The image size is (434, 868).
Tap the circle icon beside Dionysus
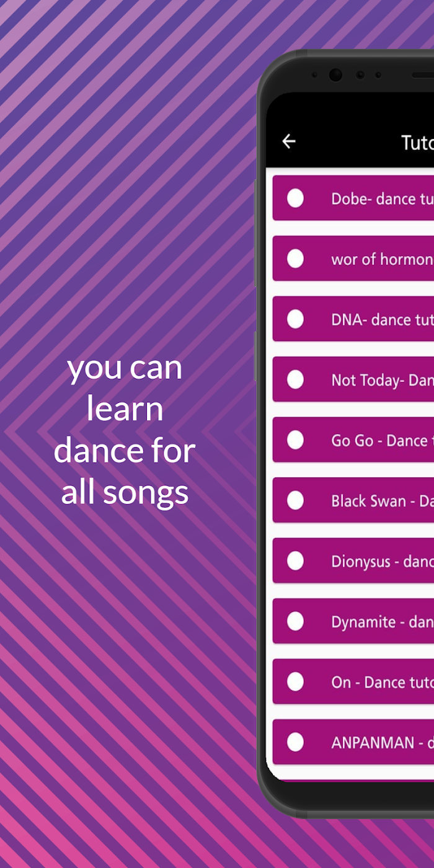click(296, 561)
